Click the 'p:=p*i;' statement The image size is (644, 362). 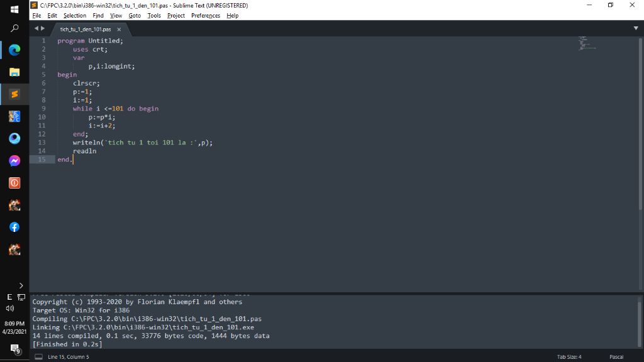pos(102,117)
